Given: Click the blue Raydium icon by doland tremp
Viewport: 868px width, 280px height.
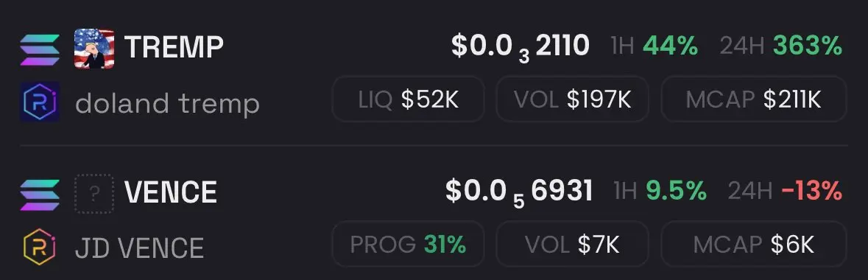Looking at the screenshot, I should (40, 102).
